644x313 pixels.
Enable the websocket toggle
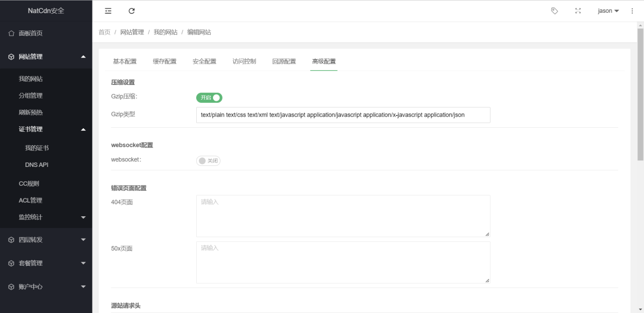click(x=207, y=160)
